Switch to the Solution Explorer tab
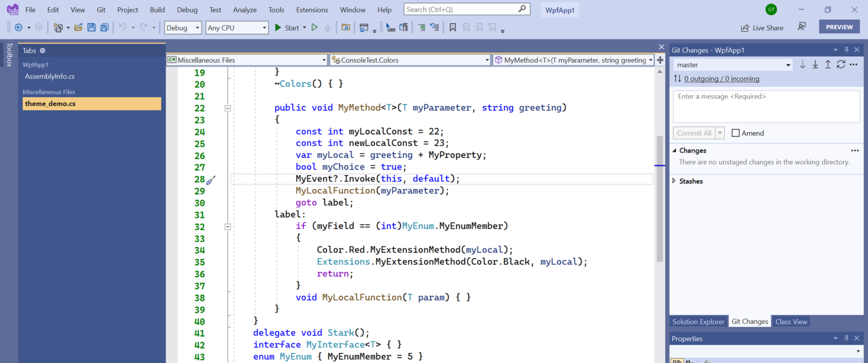Image resolution: width=868 pixels, height=363 pixels. [x=698, y=322]
